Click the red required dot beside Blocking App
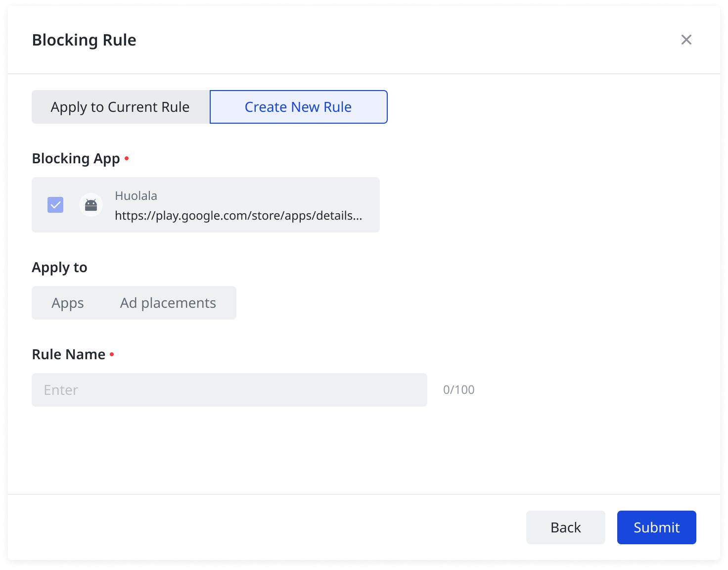The image size is (728, 570). [x=127, y=158]
